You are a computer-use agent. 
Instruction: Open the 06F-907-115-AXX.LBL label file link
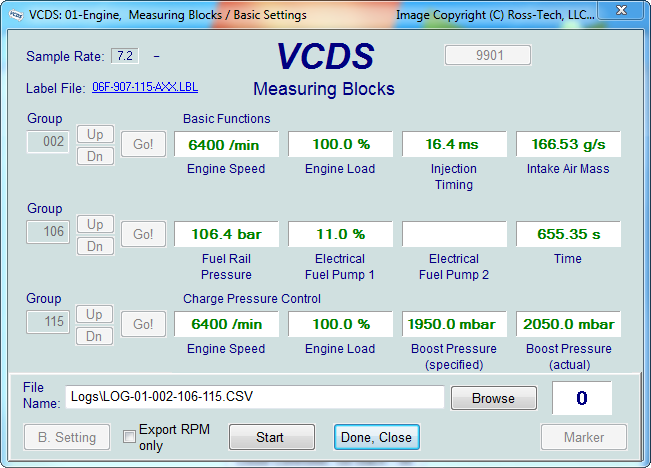pyautogui.click(x=145, y=87)
